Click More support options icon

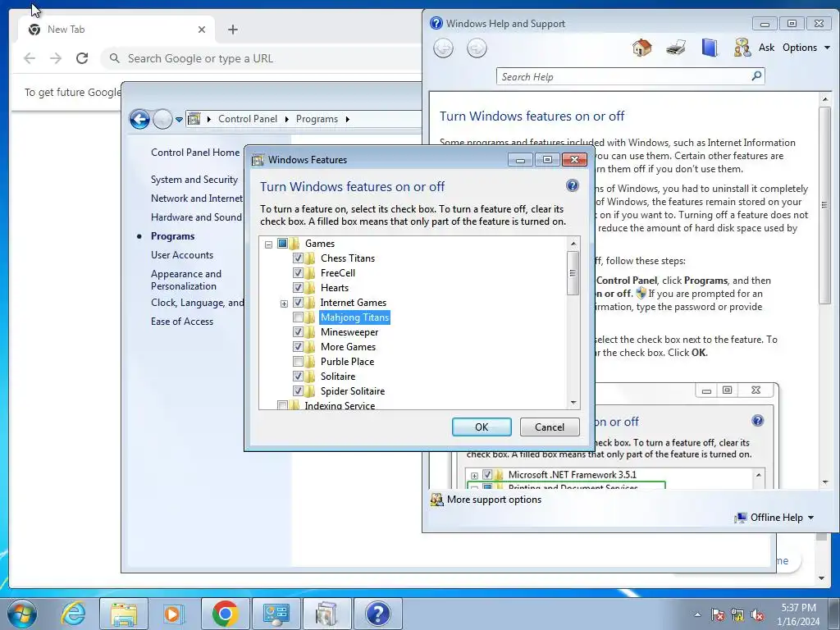coord(437,500)
